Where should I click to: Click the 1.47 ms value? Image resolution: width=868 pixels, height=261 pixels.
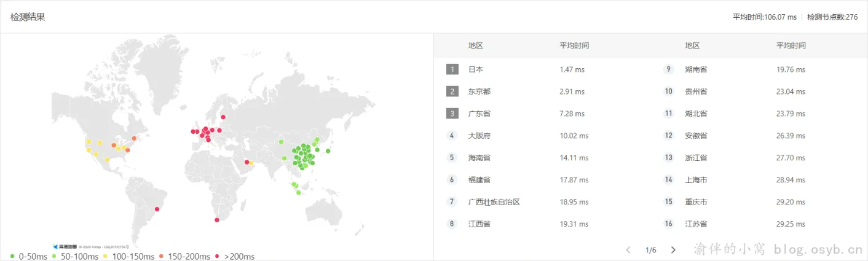pyautogui.click(x=572, y=69)
